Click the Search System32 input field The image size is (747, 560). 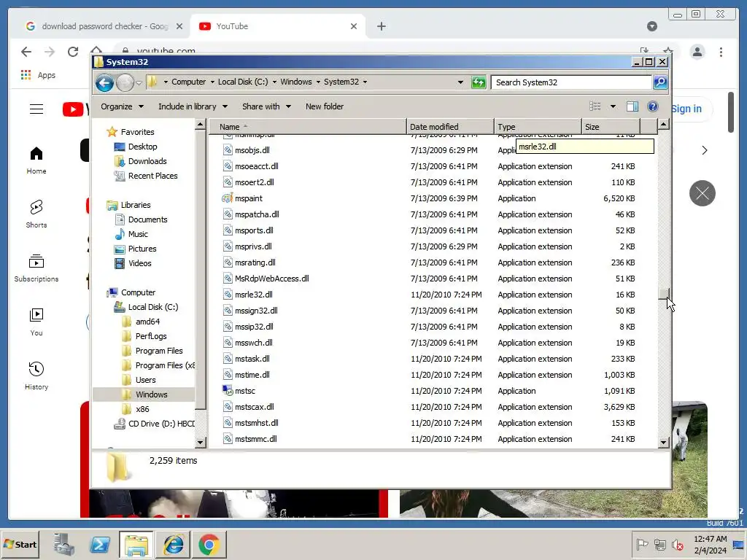click(x=571, y=82)
